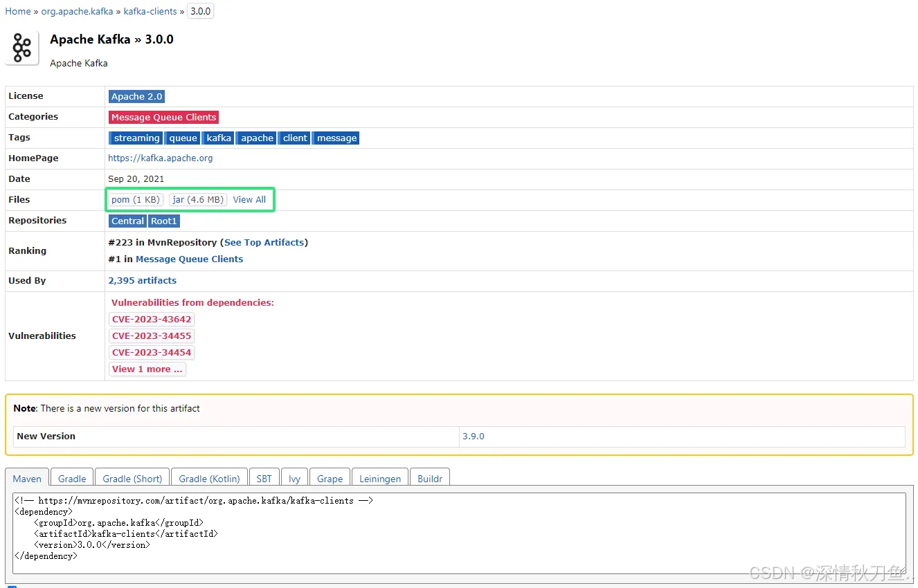Switch to the Ivy tab
The height and width of the screenshot is (588, 918).
point(294,478)
